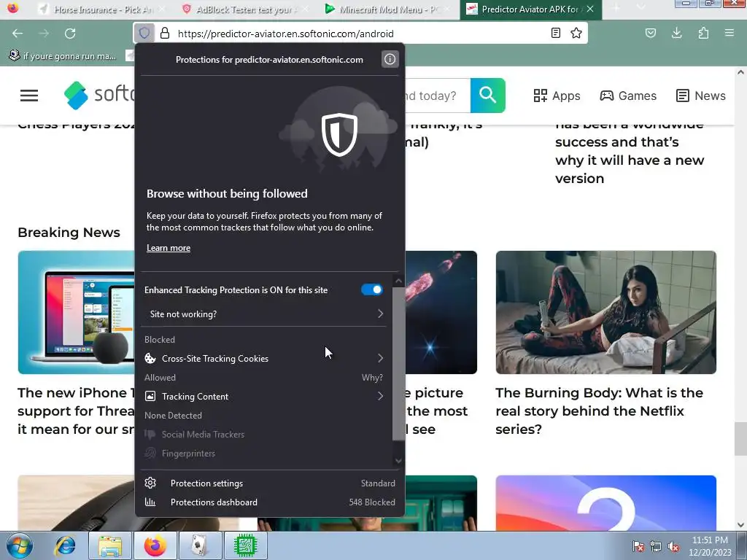Click the page vertical scrollbar thumb
747x560 pixels.
pyautogui.click(x=740, y=438)
